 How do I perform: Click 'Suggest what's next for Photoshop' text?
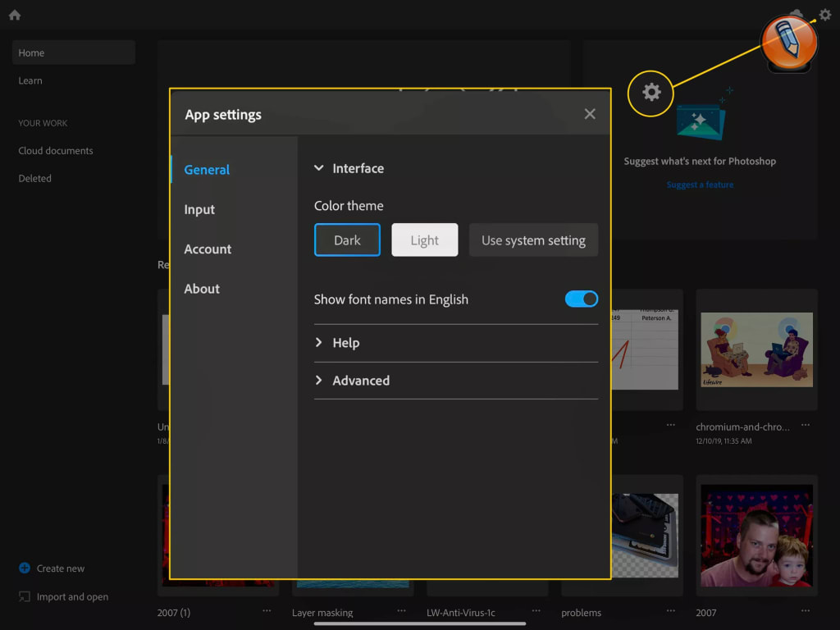700,162
